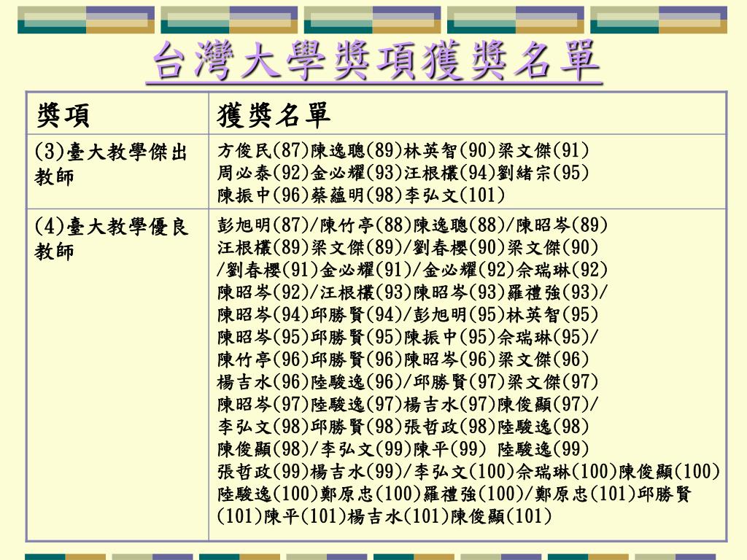The width and height of the screenshot is (747, 560).
Task: Click the name 蔡蘊明(98)
Action: [x=357, y=195]
